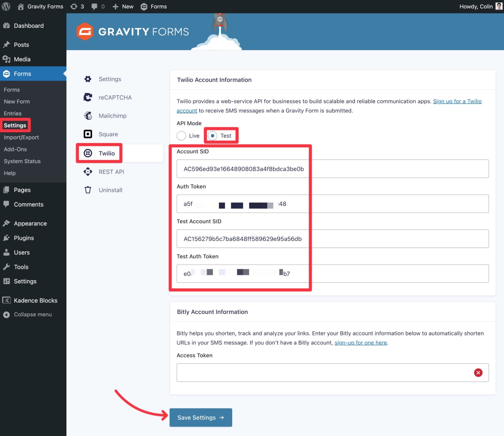Image resolution: width=504 pixels, height=436 pixels.
Task: Follow the Sign up for a Twilio account link
Action: (x=457, y=101)
